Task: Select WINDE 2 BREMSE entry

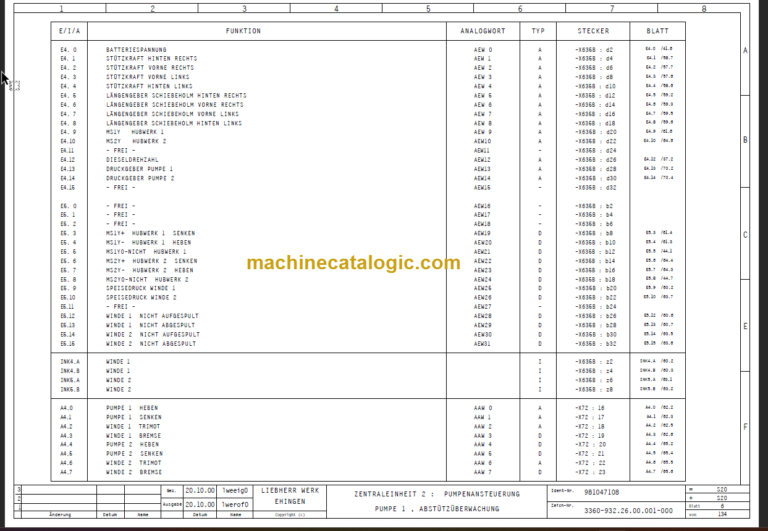Action: [134, 472]
